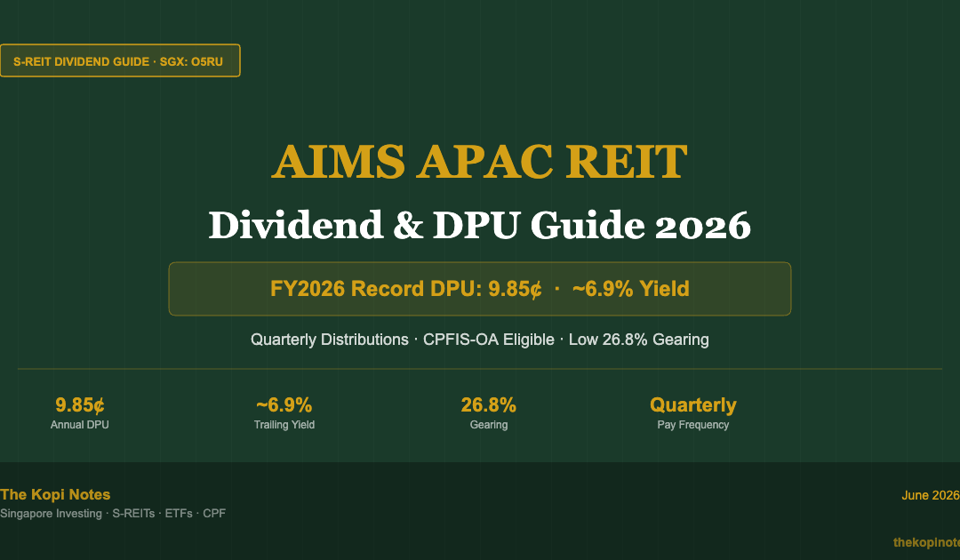This screenshot has height=560, width=960.
Task: Click the Annual DPU label
Action: pyautogui.click(x=80, y=425)
